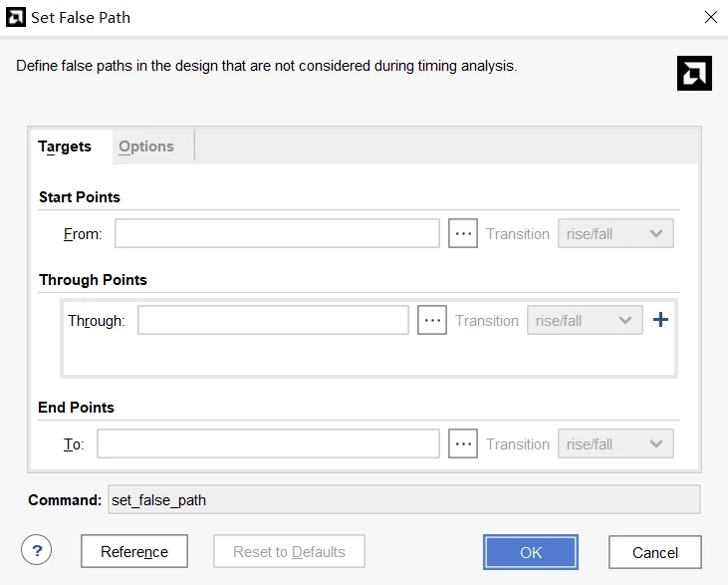Image resolution: width=728 pixels, height=585 pixels.
Task: Open the Reference button
Action: [x=134, y=552]
